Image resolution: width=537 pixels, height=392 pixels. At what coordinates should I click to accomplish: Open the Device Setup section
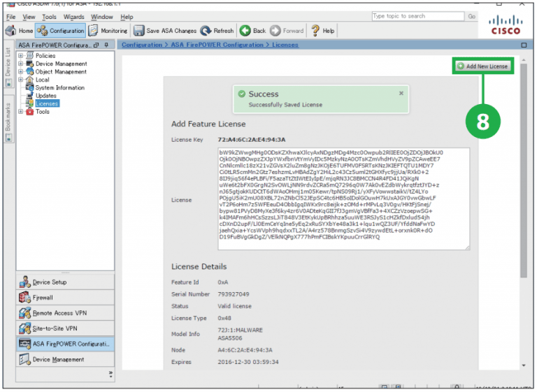click(65, 282)
